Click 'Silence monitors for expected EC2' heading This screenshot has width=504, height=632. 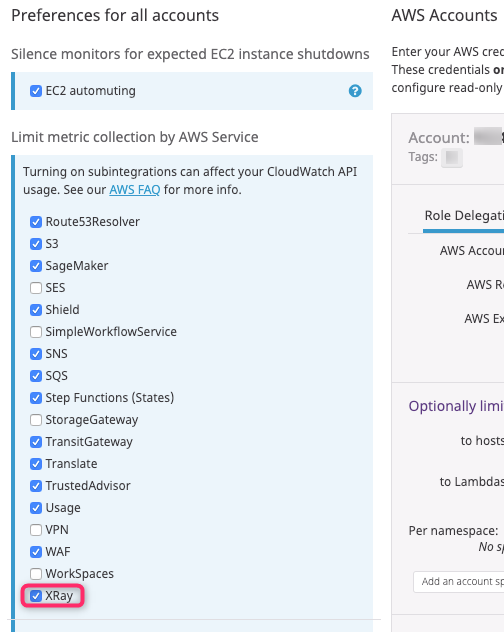click(x=190, y=54)
